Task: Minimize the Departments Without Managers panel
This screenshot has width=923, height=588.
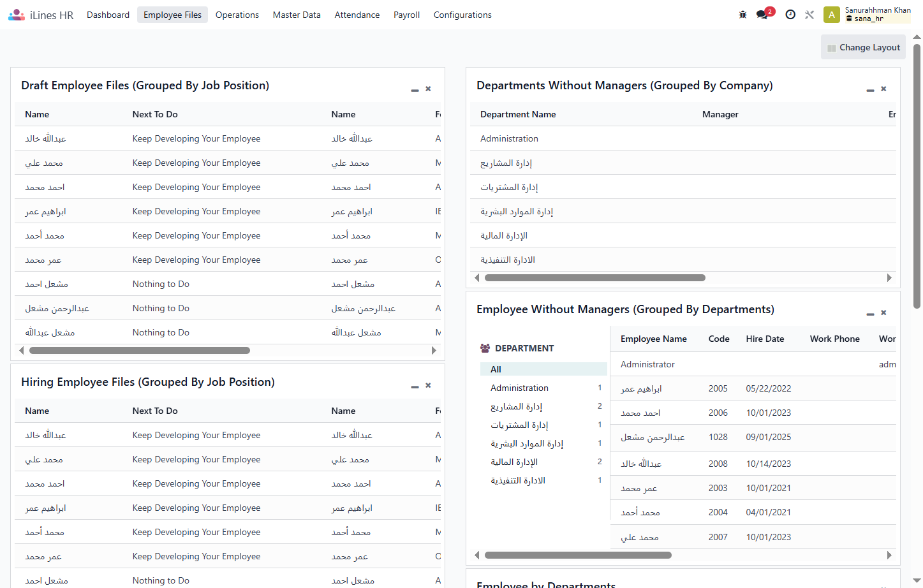Action: click(x=870, y=90)
